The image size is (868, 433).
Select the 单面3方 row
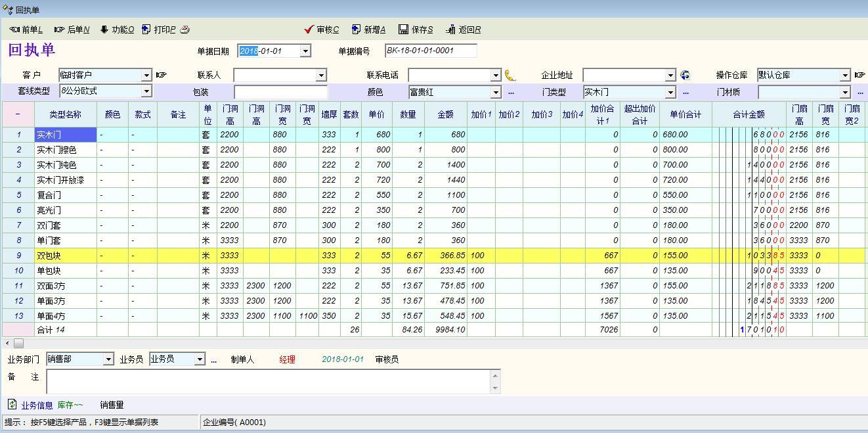click(x=433, y=301)
